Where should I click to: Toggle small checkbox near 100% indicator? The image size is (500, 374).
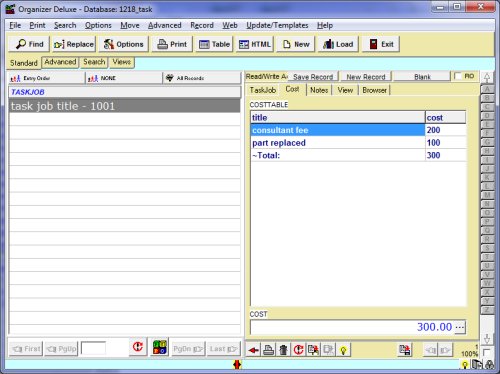click(x=487, y=352)
